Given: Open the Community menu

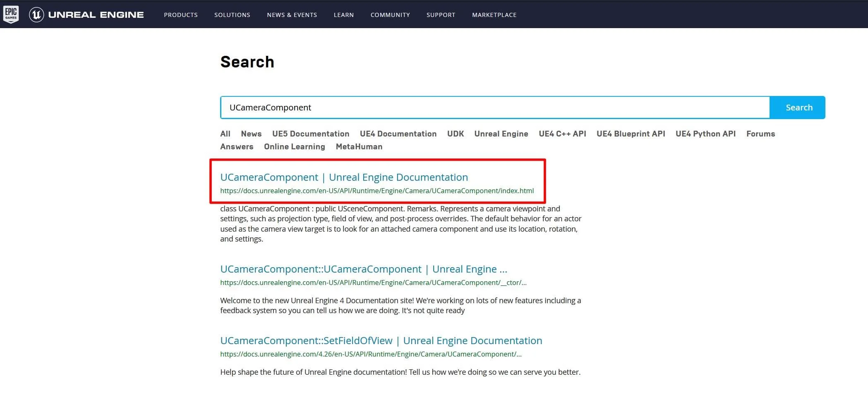Looking at the screenshot, I should click(x=390, y=15).
